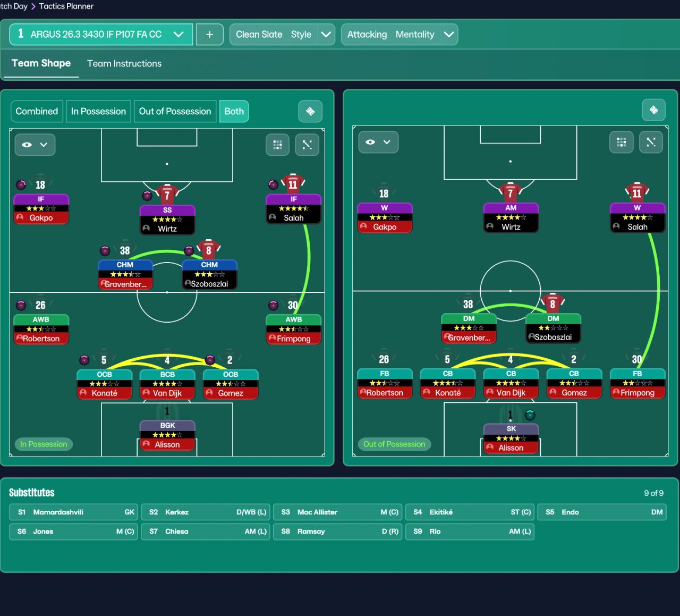Image resolution: width=680 pixels, height=616 pixels.
Task: Select substitute S1 Mamardashvili
Action: 74,512
